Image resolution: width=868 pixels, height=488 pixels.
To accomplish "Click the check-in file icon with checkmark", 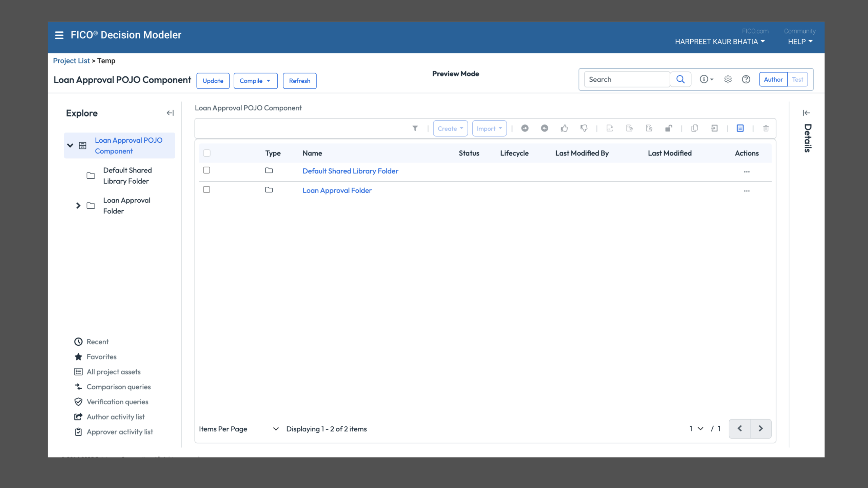I will pyautogui.click(x=629, y=128).
